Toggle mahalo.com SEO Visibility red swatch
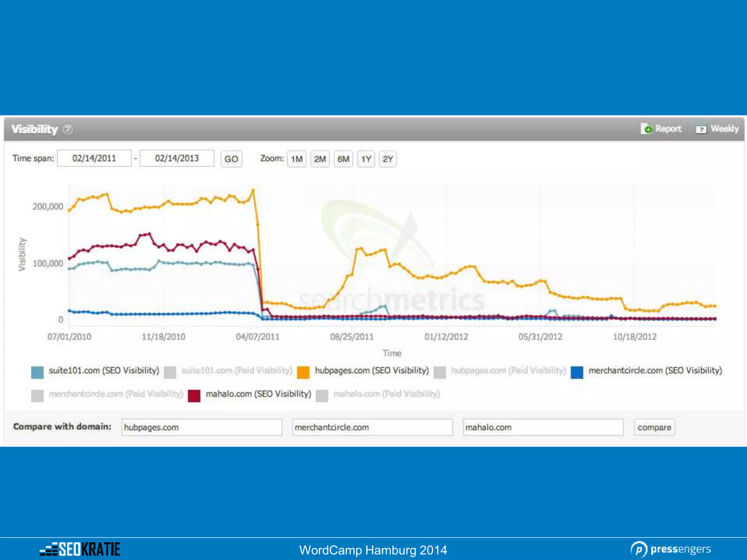 point(194,396)
